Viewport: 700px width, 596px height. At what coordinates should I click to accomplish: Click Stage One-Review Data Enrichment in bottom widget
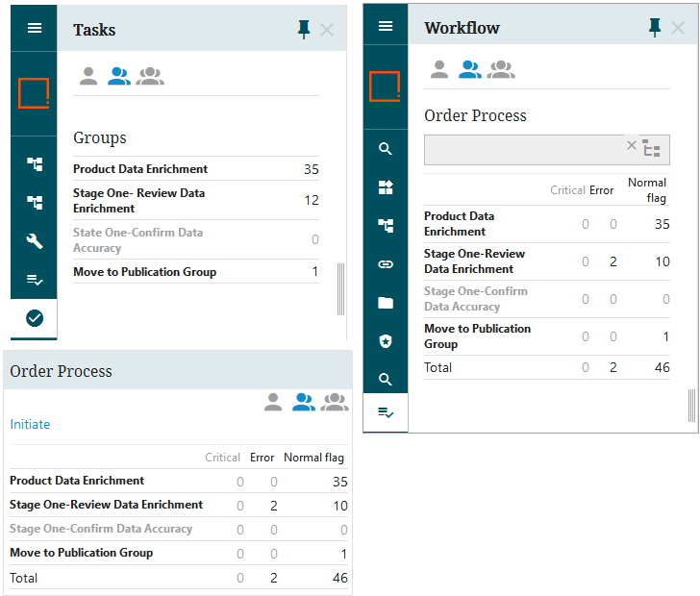coord(106,505)
